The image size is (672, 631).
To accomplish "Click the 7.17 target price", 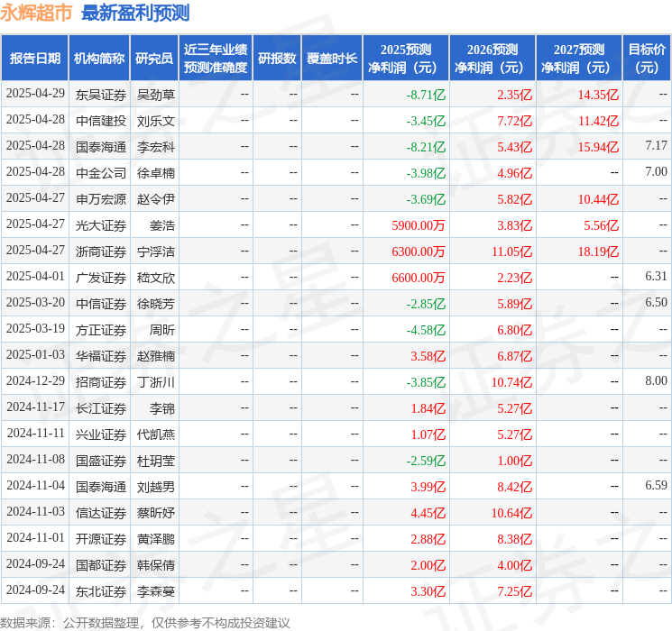I will click(x=656, y=146).
